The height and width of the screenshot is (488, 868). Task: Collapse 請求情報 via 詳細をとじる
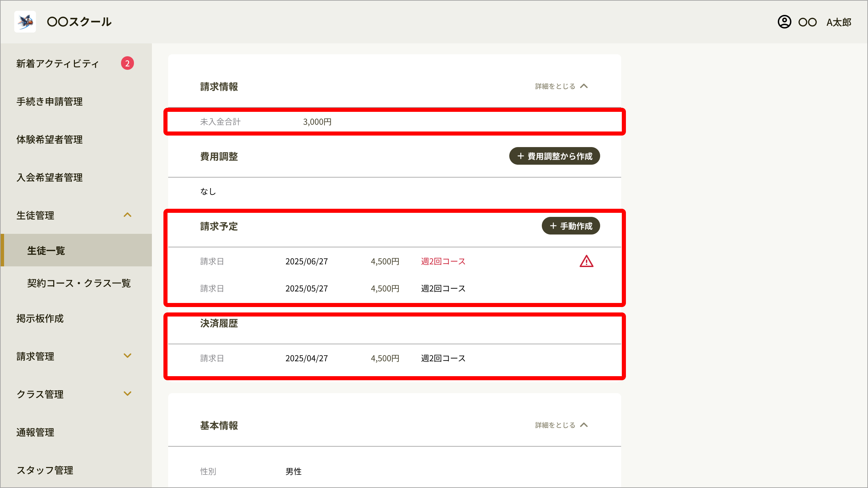[x=561, y=86]
